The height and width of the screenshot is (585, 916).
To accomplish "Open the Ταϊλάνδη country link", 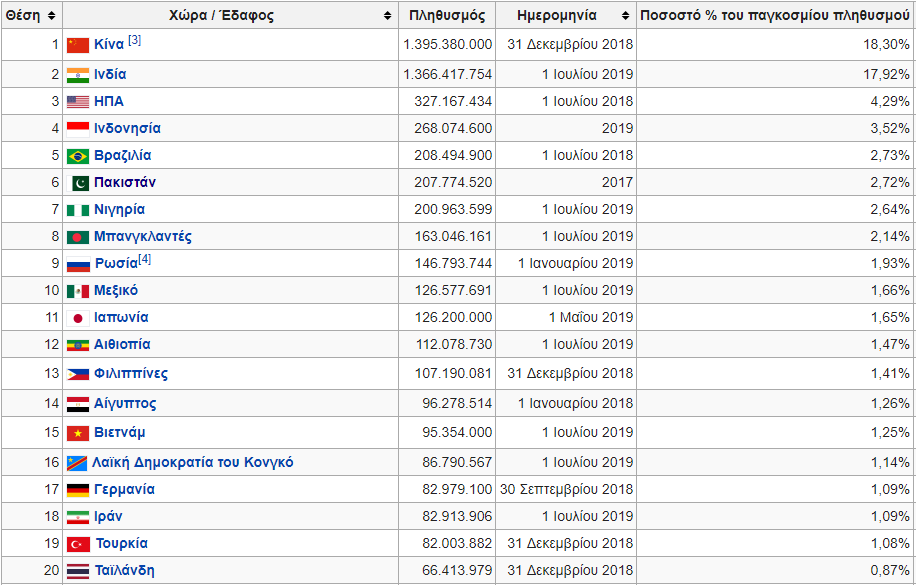I will (x=124, y=570).
